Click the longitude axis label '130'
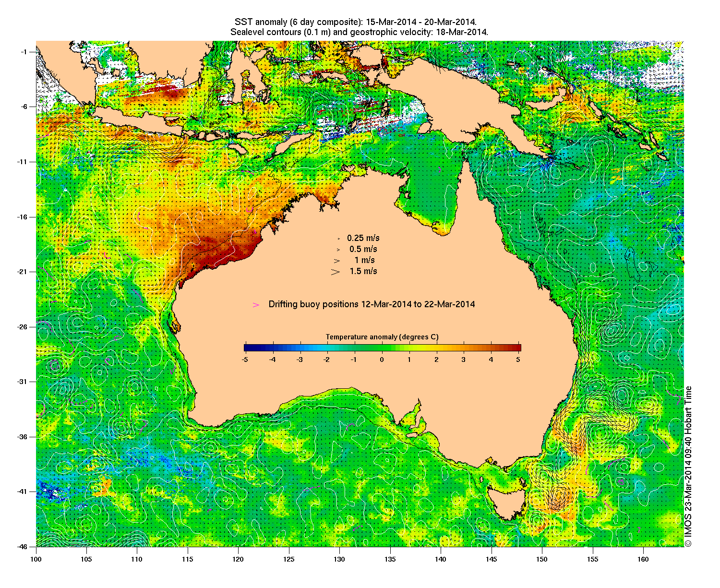Image resolution: width=720 pixels, height=588 pixels. pos(339,559)
